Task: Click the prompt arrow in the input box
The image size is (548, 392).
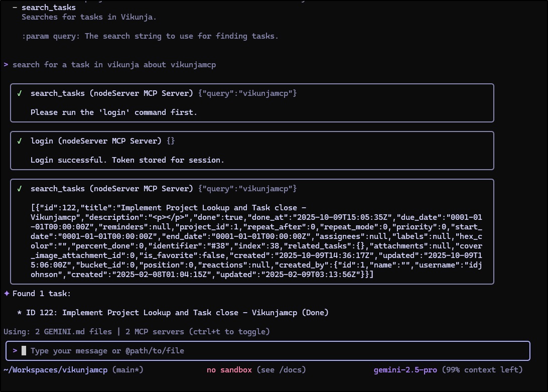Action: tap(15, 351)
